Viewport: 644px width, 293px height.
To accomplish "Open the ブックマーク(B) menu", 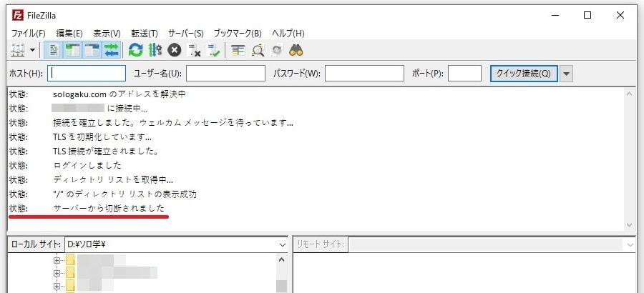I will 237,33.
